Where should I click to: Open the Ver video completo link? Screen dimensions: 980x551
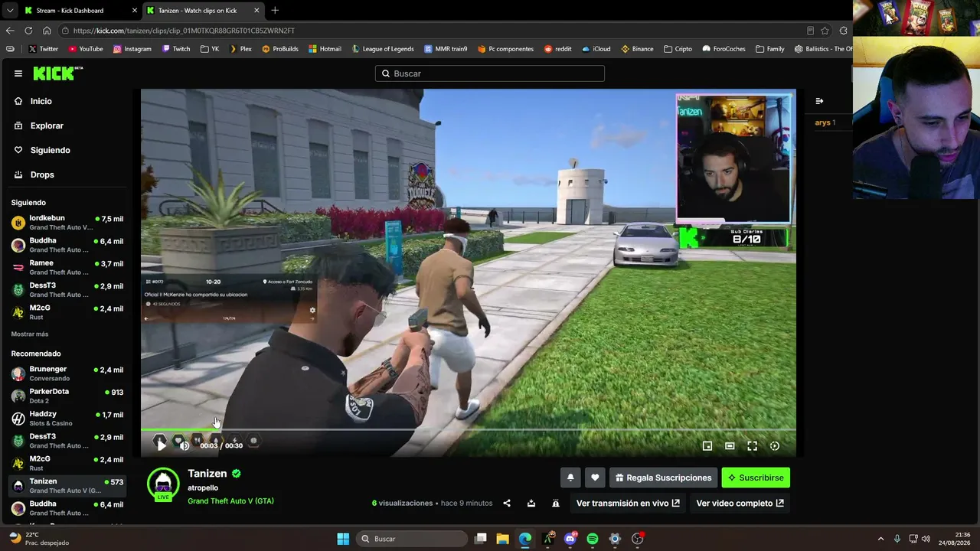click(x=740, y=503)
